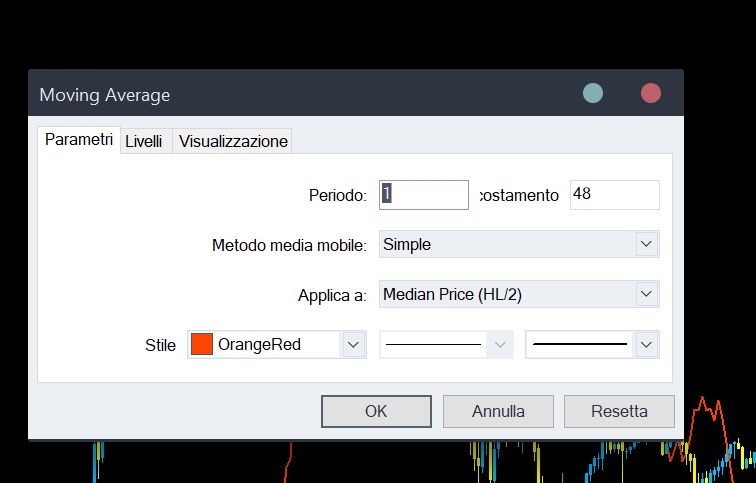756x483 pixels.
Task: Switch to the Livelli tab
Action: point(144,142)
